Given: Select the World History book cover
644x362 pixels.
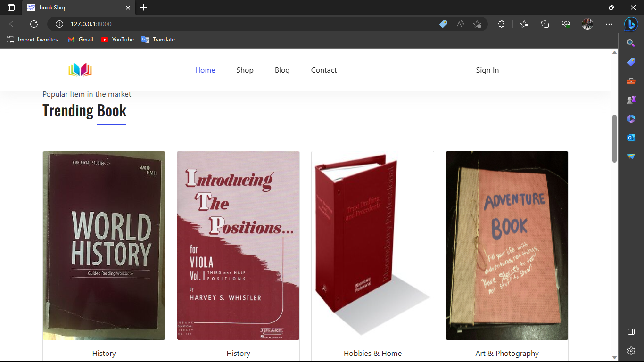Looking at the screenshot, I should (104, 245).
